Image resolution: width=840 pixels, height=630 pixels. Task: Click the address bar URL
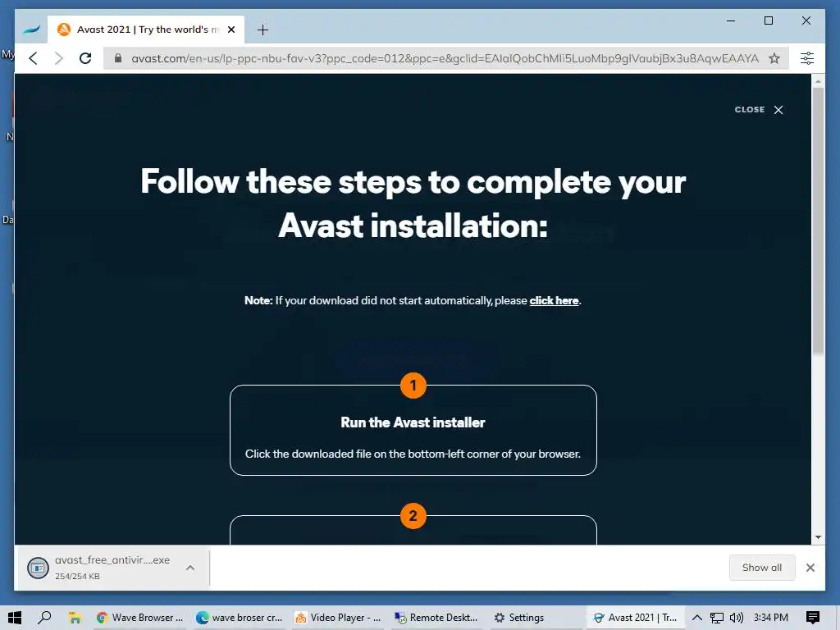tap(445, 58)
